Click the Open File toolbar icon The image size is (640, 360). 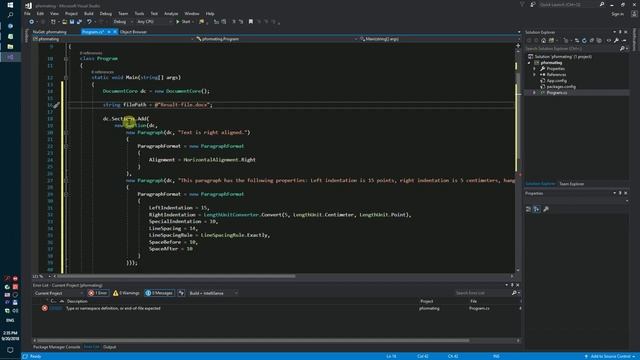tap(64, 22)
